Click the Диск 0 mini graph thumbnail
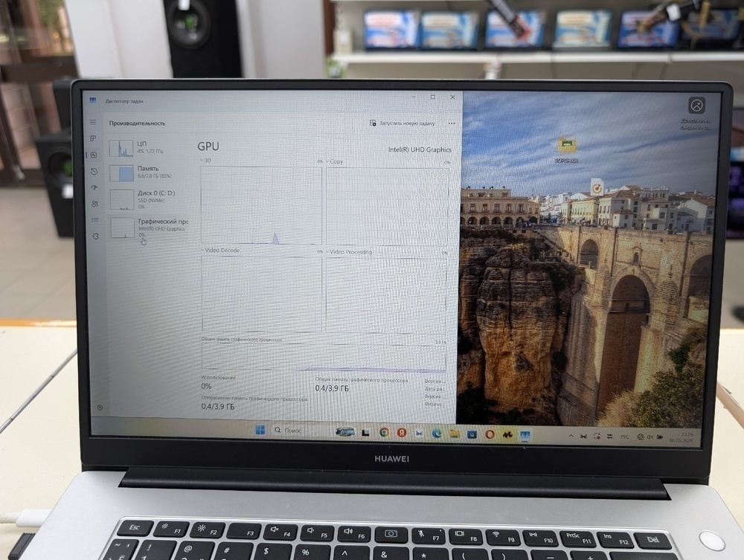The image size is (744, 560). click(122, 199)
